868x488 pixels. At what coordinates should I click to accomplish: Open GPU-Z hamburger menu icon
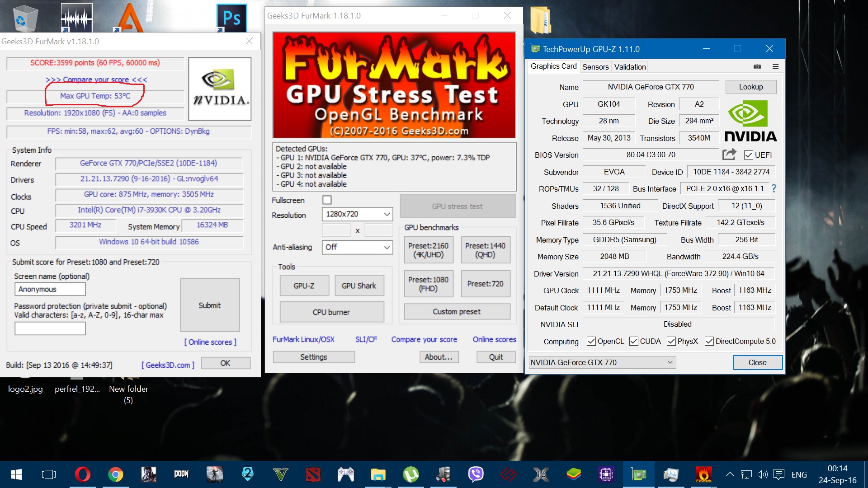click(x=775, y=66)
